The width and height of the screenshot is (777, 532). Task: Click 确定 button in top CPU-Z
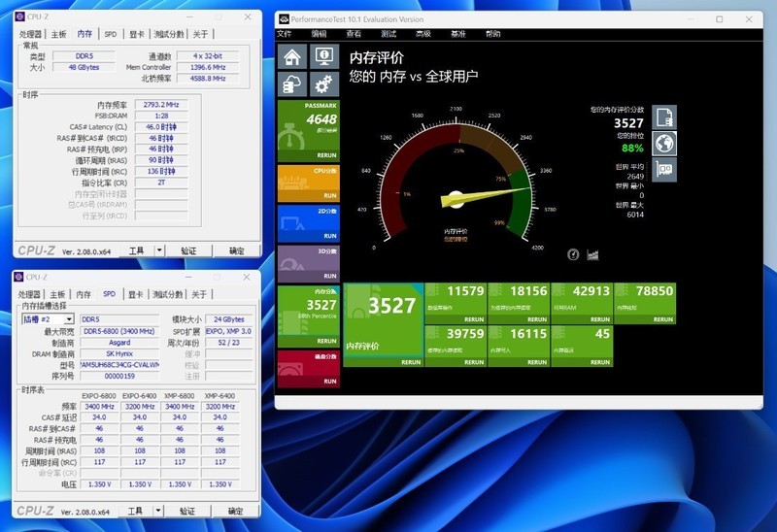[236, 250]
